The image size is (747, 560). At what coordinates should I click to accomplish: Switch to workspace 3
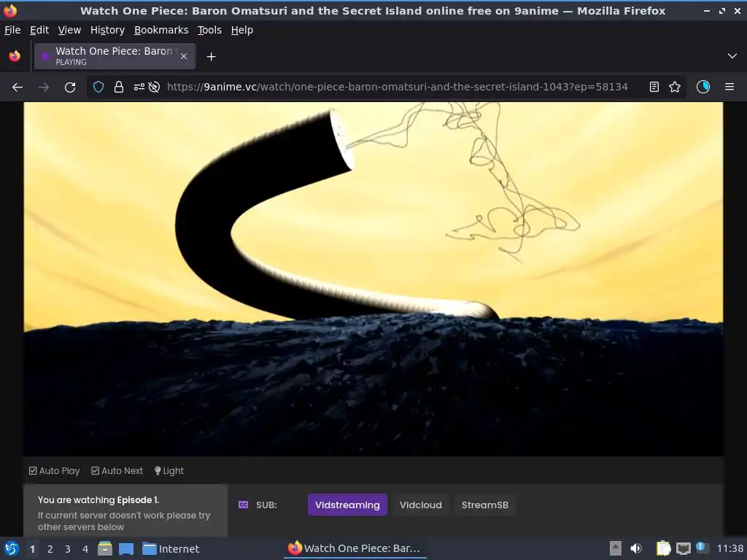[x=68, y=549]
